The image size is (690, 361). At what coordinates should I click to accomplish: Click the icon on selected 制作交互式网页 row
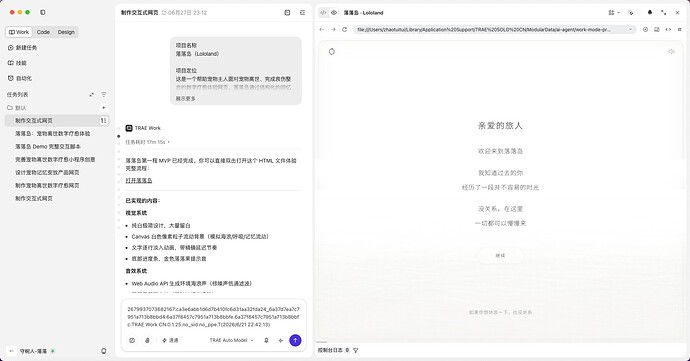(103, 121)
